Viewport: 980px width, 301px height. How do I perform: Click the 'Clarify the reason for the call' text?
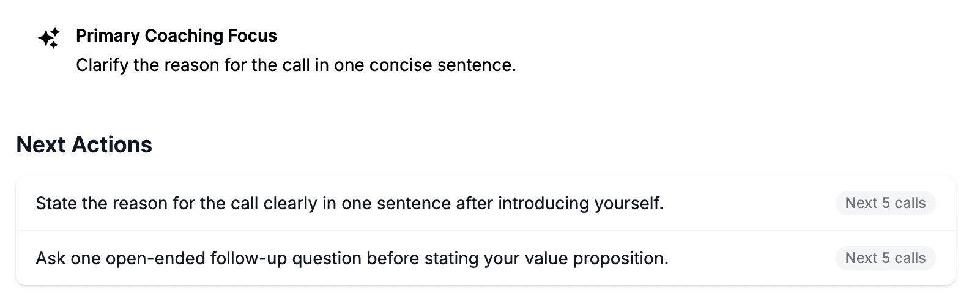coord(295,65)
